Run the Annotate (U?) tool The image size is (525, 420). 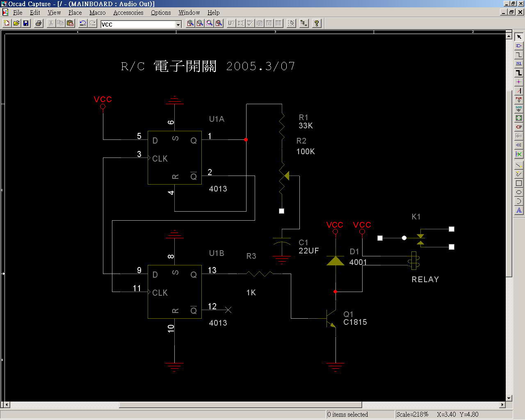click(231, 23)
